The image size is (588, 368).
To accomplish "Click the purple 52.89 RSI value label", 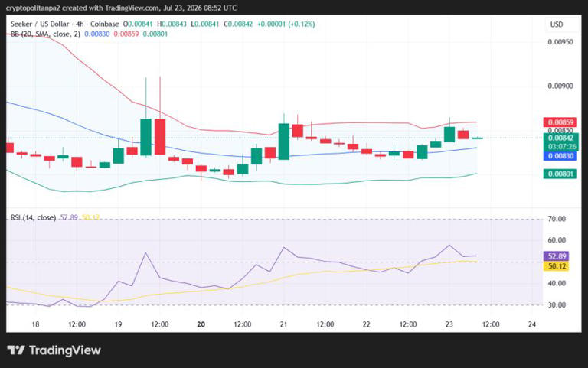I will pyautogui.click(x=557, y=256).
